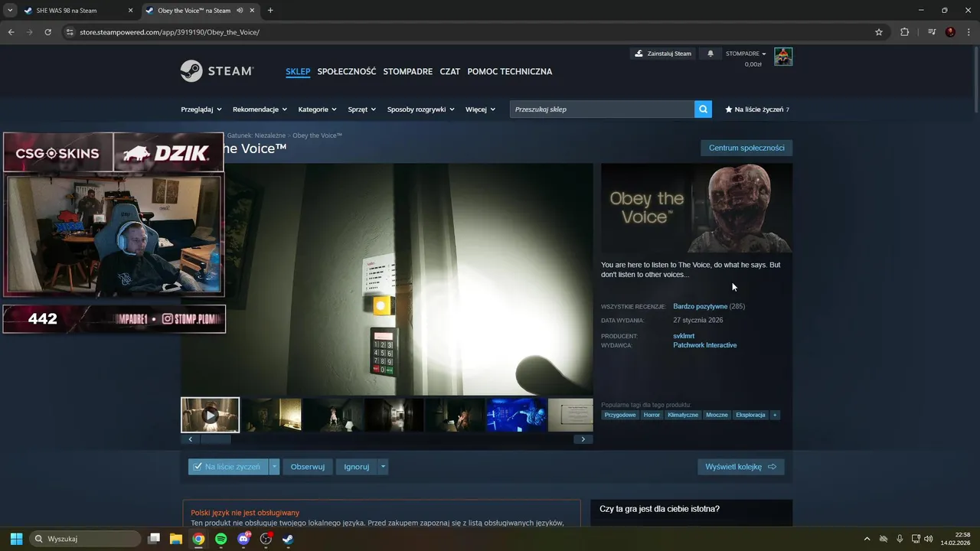The width and height of the screenshot is (980, 551).
Task: Open a new browser tab with plus
Action: (270, 11)
